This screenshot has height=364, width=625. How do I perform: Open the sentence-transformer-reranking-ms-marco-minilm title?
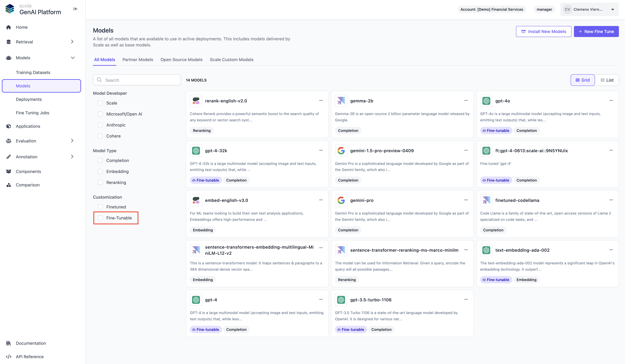404,250
